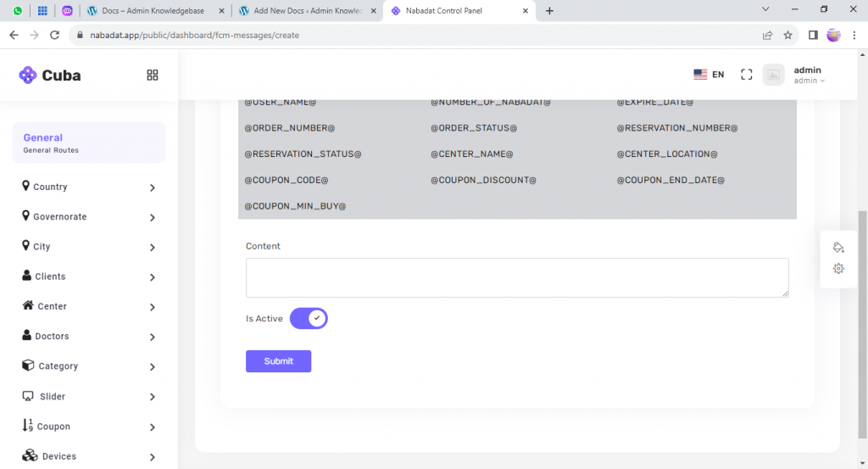868x469 pixels.
Task: Click the share page icon in address bar
Action: (x=767, y=35)
